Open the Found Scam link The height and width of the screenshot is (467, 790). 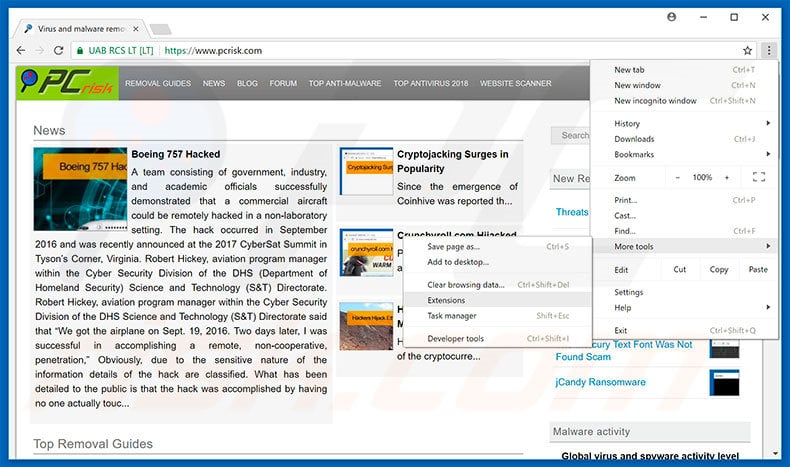(x=583, y=357)
